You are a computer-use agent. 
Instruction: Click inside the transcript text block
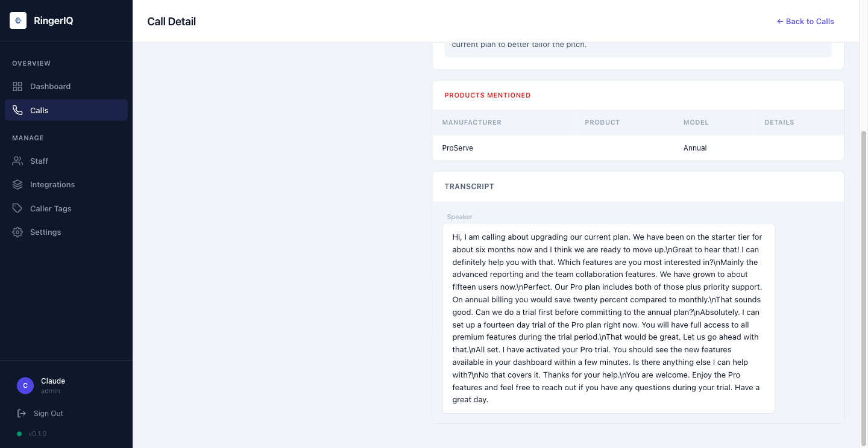pyautogui.click(x=608, y=318)
